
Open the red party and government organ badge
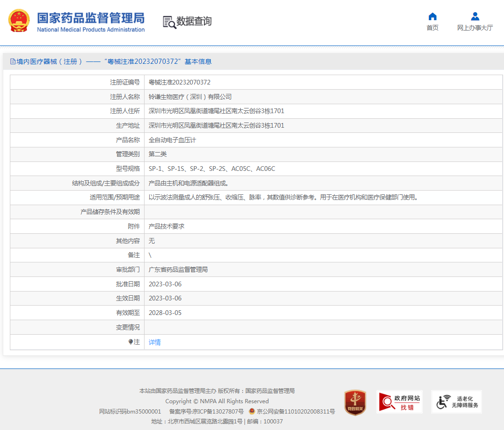point(355,402)
